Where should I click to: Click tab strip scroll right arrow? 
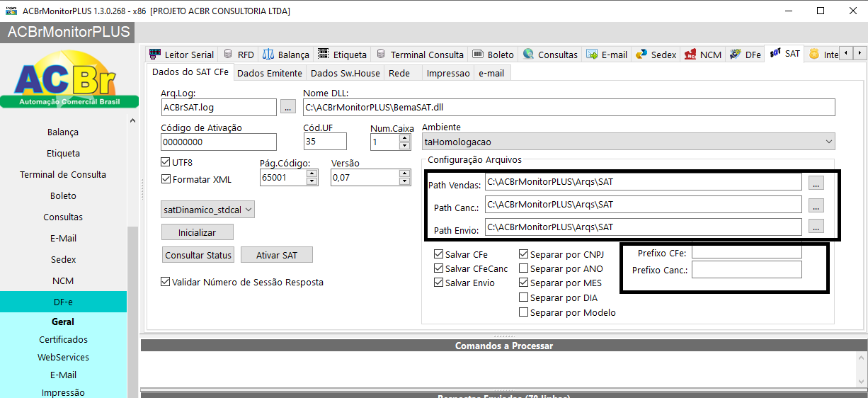(x=860, y=53)
